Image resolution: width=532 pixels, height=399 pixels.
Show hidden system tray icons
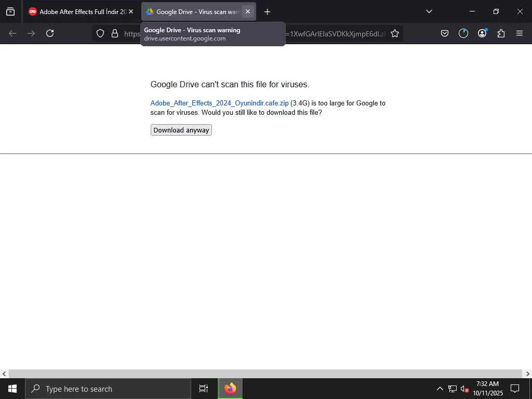440,389
